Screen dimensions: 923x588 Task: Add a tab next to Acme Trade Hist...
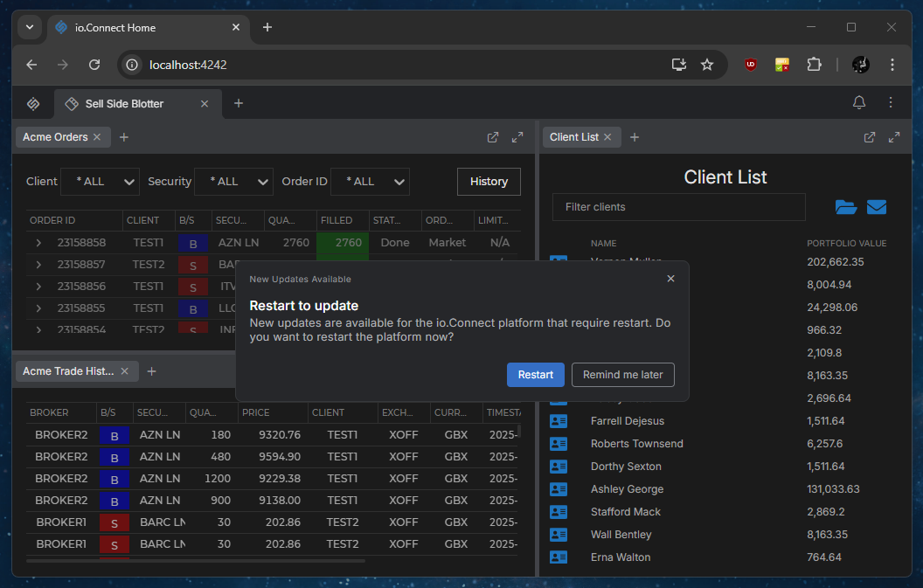(x=151, y=371)
